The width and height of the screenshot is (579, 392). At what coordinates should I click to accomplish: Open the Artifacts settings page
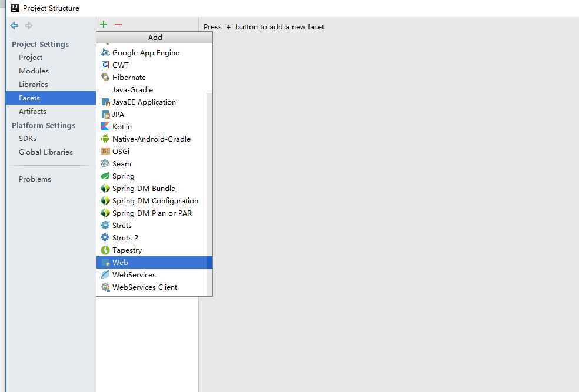click(x=32, y=111)
